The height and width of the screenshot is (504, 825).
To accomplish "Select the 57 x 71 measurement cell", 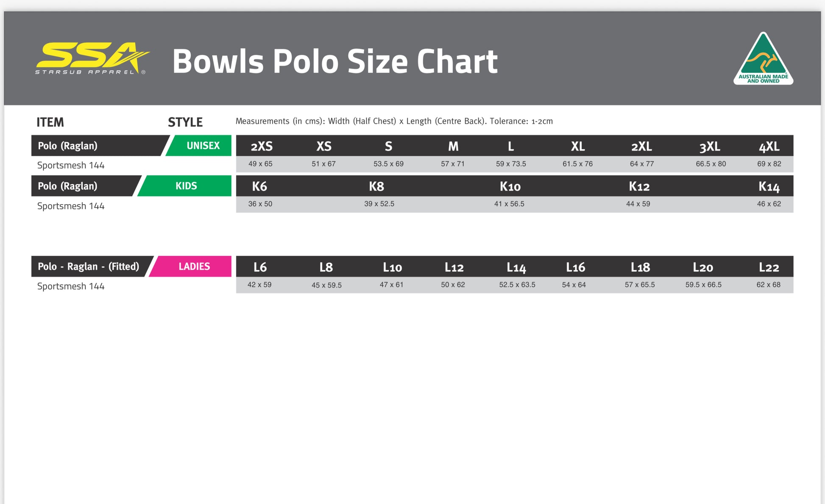I will (453, 164).
